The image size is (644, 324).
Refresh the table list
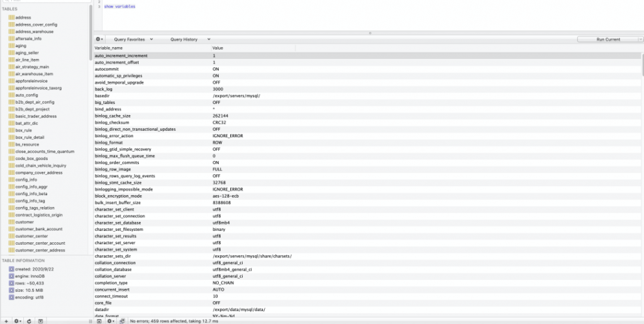pyautogui.click(x=29, y=321)
